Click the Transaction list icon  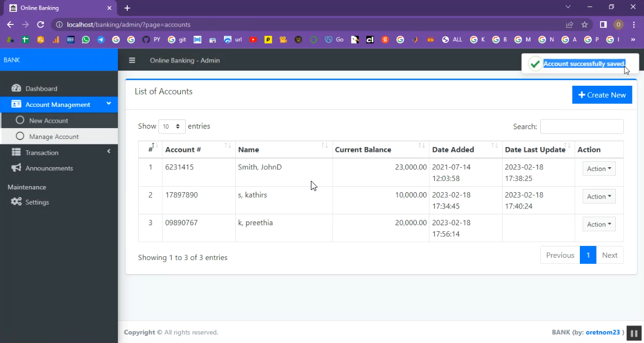coord(16,153)
